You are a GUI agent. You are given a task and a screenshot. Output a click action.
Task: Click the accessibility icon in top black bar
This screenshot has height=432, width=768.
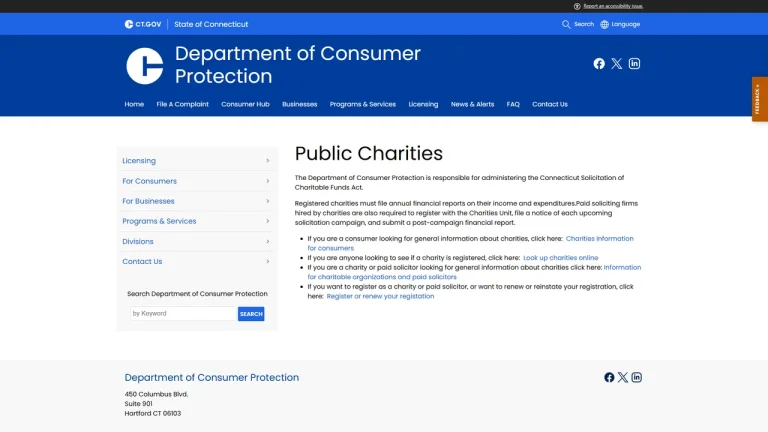577,6
